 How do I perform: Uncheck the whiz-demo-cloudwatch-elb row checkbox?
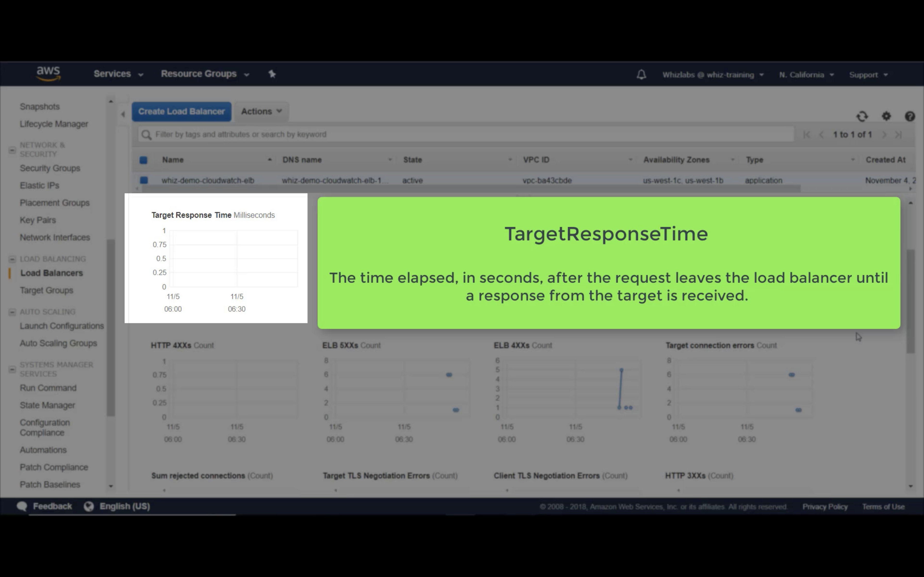click(144, 180)
